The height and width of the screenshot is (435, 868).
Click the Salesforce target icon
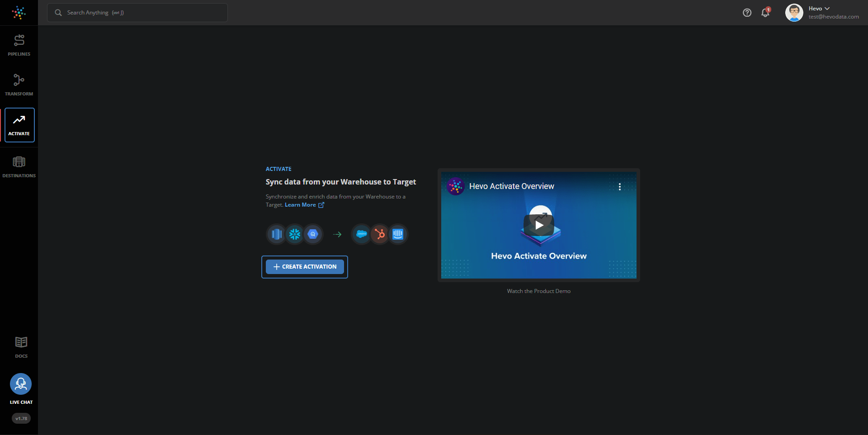coord(362,234)
